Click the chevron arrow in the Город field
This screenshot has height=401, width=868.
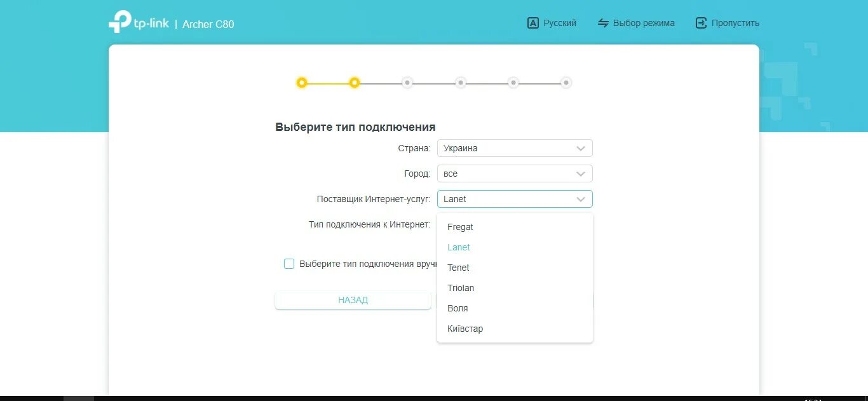(580, 173)
